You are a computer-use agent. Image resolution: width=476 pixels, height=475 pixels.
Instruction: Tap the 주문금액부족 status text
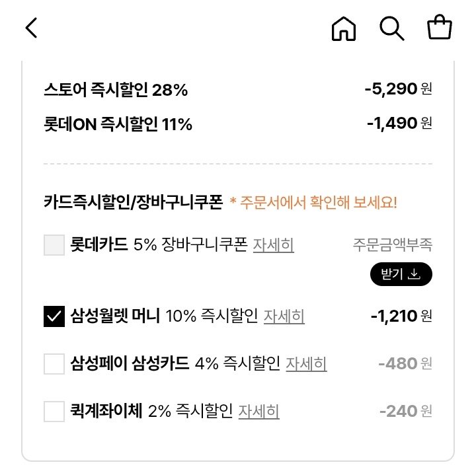[x=393, y=245]
